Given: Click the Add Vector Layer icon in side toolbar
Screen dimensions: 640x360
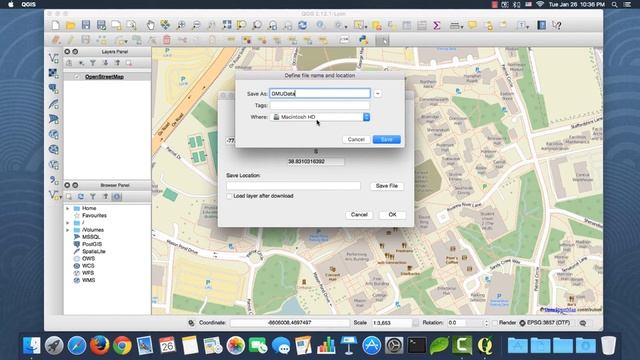Looking at the screenshot, I should (x=53, y=58).
